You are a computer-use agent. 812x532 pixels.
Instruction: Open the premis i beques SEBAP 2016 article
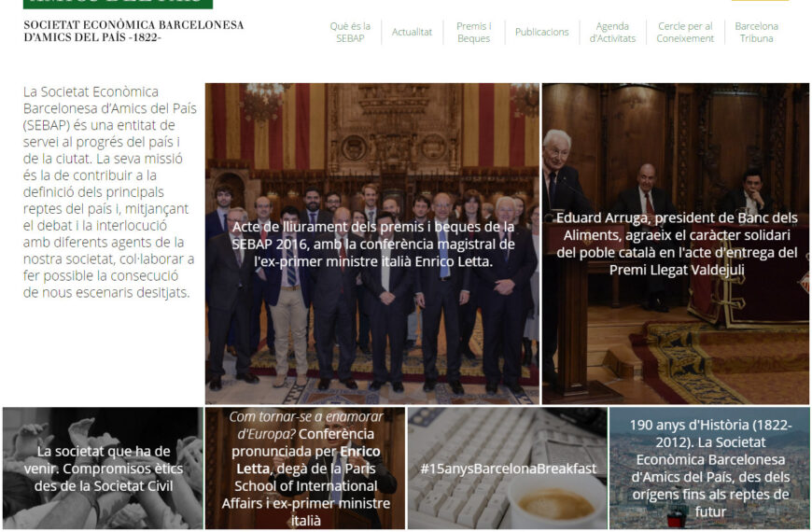(x=372, y=244)
